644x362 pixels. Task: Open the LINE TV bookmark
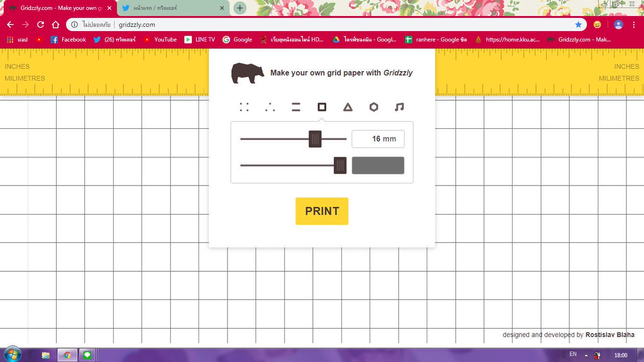200,39
